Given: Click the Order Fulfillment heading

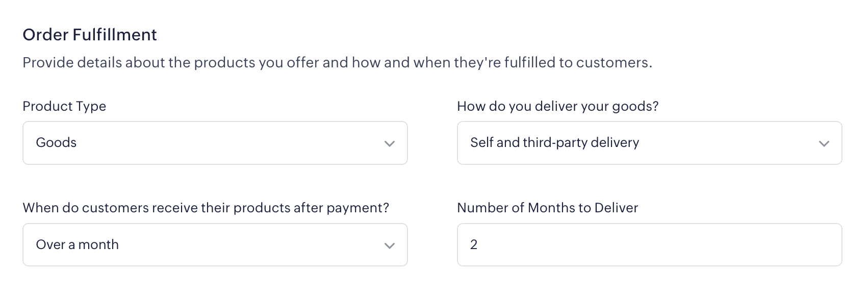Looking at the screenshot, I should [90, 35].
